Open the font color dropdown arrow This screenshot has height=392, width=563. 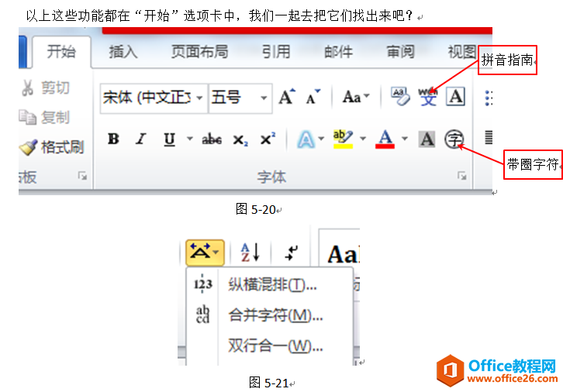point(405,139)
